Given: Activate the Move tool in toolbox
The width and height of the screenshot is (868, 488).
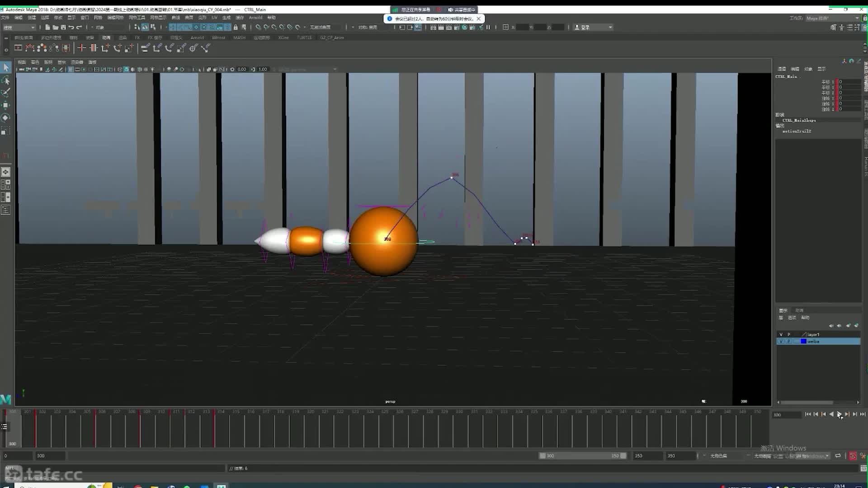Looking at the screenshot, I should click(6, 105).
